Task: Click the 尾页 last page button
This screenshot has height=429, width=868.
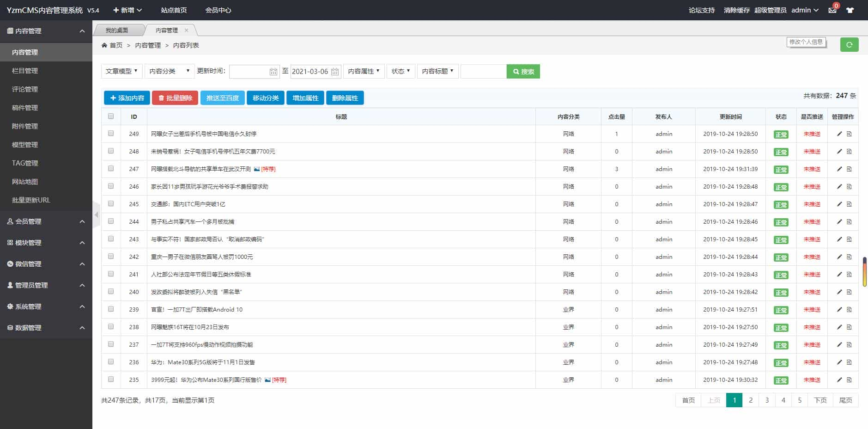Action: 845,400
